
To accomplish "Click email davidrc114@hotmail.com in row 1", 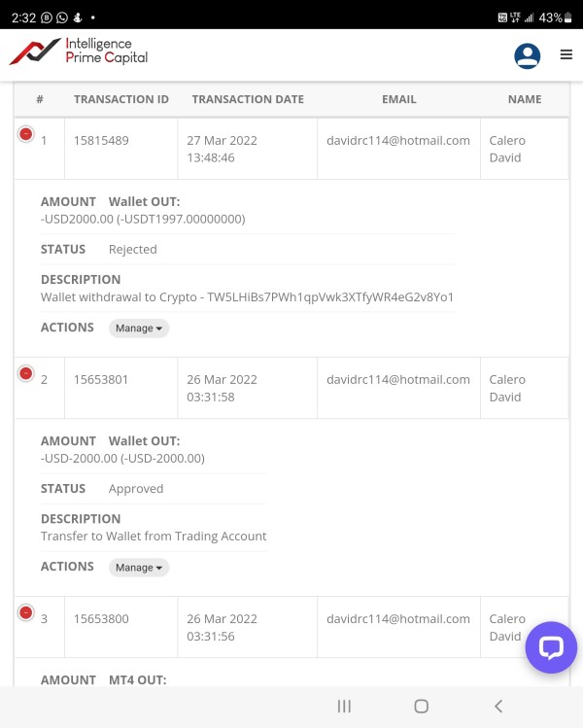I will click(398, 141).
